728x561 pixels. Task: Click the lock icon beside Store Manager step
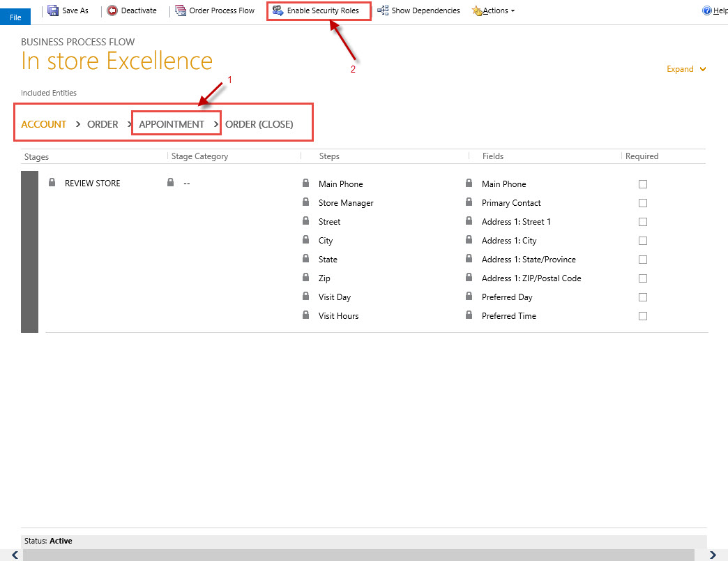(x=305, y=202)
